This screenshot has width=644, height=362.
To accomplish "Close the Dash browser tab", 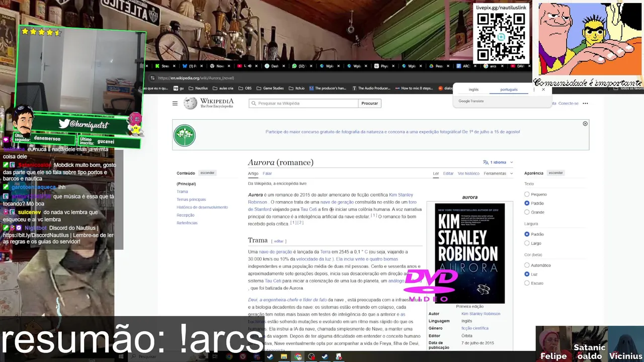I will coord(284,66).
